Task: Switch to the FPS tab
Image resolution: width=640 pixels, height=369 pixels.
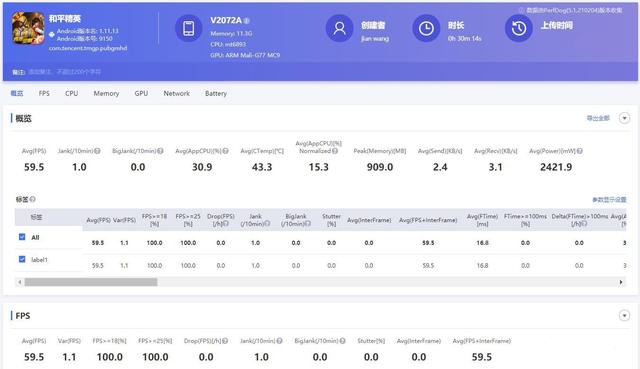Action: pos(44,93)
